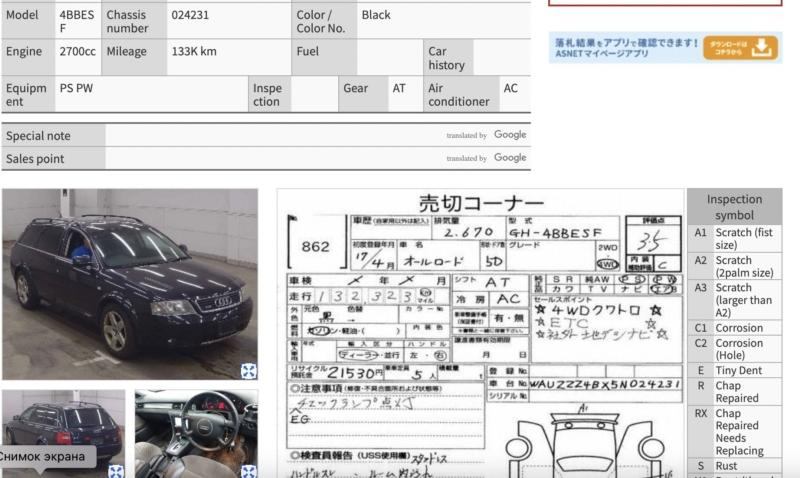Select the C2 Corrosion (Hole) legend entry
The image size is (800, 478).
(x=734, y=350)
